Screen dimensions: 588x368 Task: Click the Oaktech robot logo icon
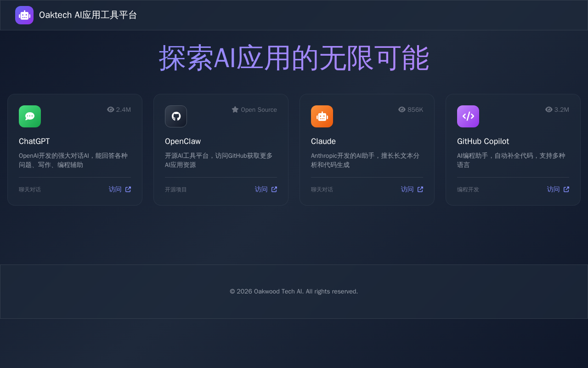point(24,15)
